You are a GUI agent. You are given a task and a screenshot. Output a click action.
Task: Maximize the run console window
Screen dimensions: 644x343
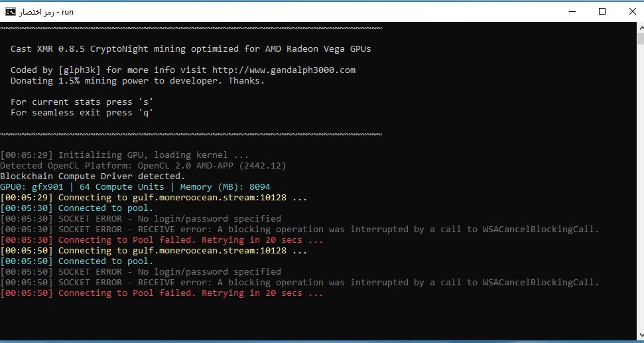602,11
